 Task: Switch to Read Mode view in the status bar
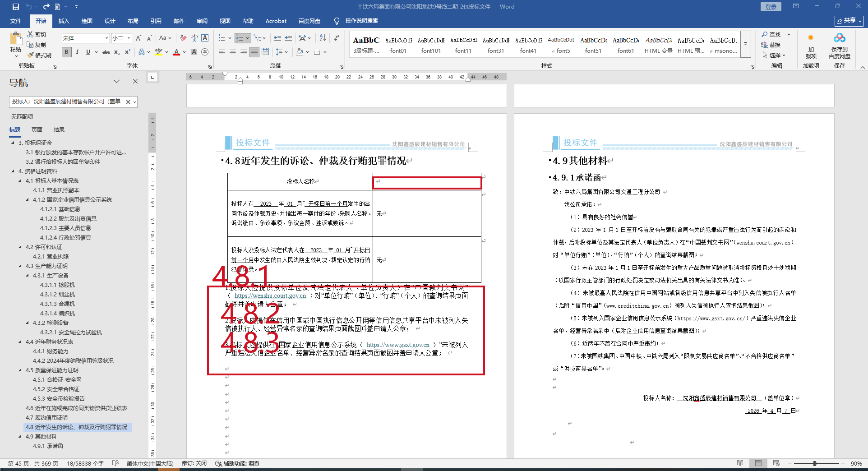(740, 463)
